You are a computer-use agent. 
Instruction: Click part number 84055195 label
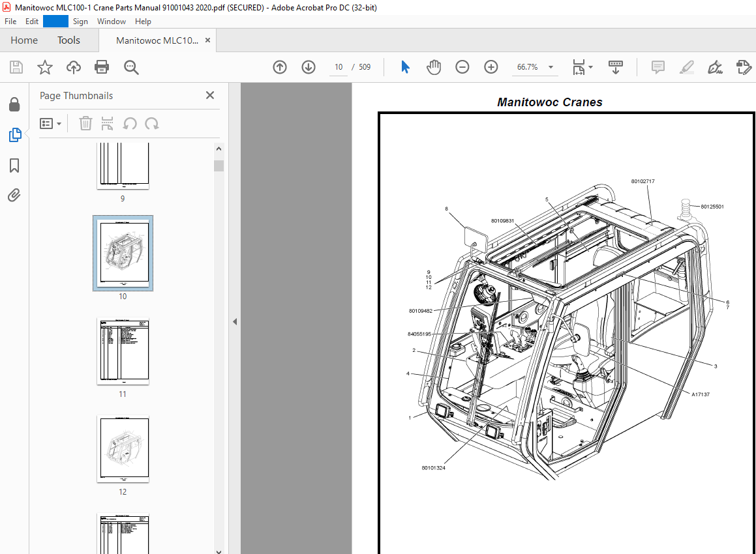point(419,334)
